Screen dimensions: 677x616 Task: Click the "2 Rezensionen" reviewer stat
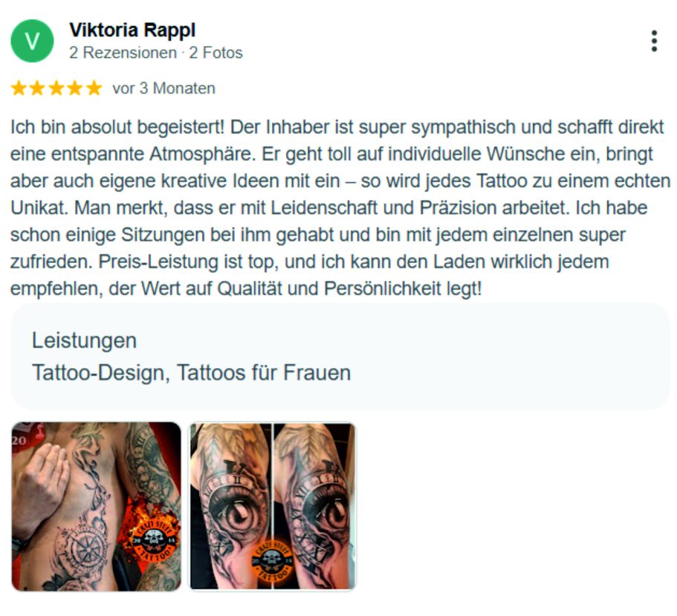coord(123,53)
